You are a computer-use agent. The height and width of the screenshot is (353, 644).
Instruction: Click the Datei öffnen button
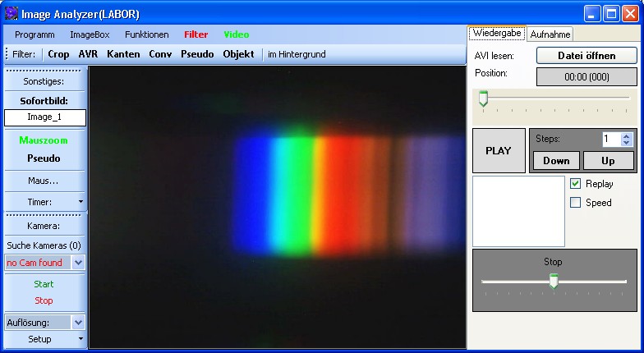point(586,55)
